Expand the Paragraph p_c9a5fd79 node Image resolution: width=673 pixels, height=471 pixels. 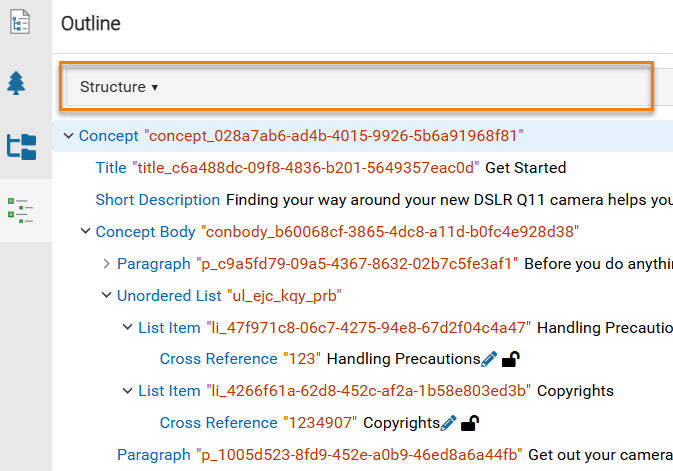(106, 264)
